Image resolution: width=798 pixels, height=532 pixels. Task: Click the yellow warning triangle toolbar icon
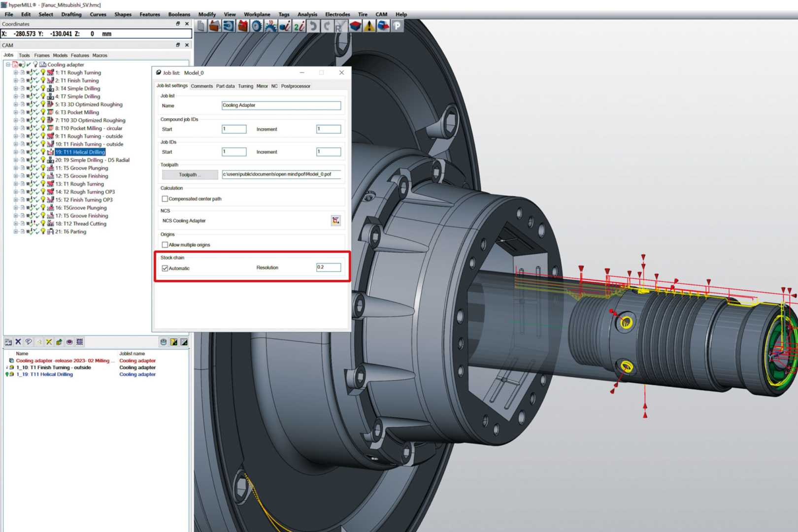369,26
